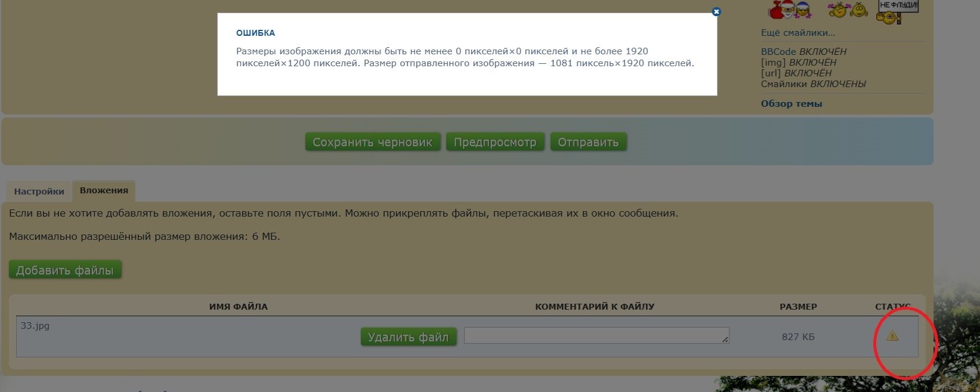Select the 'Вложения' tab

click(x=104, y=191)
